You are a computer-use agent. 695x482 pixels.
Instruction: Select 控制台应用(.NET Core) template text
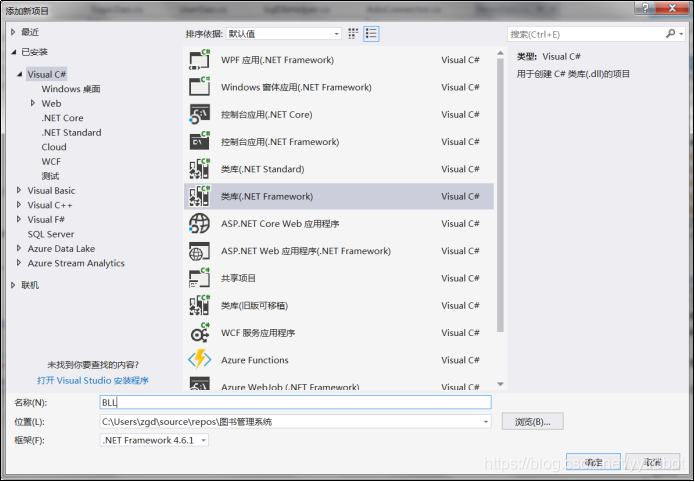(266, 114)
